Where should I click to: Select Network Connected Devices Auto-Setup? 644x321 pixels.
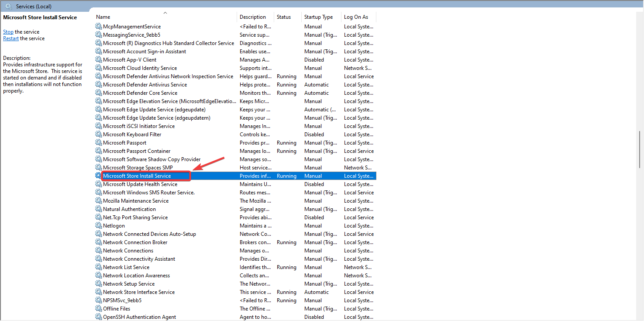149,234
